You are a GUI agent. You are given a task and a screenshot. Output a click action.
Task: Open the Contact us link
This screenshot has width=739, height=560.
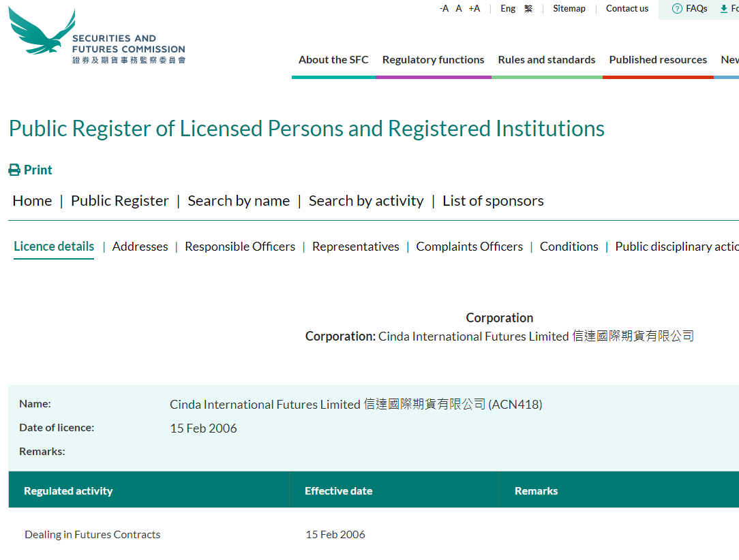627,8
